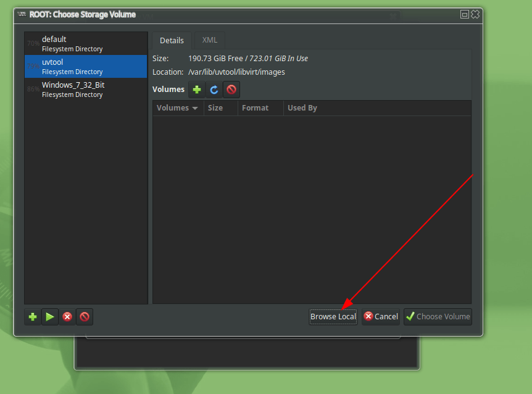
Task: Click the green plus Add Pool icon
Action: (33, 317)
